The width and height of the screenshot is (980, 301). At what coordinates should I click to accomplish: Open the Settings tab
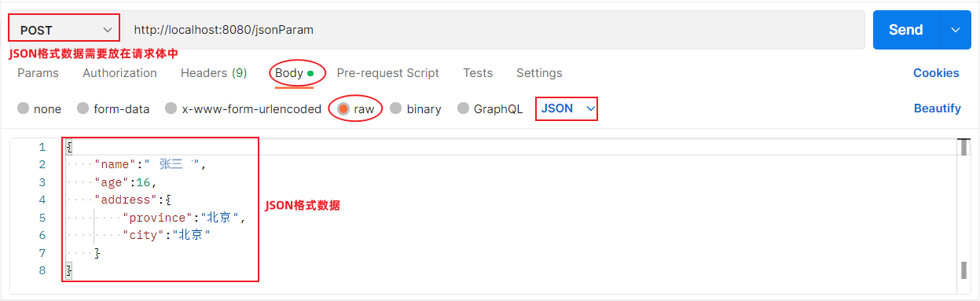point(539,73)
